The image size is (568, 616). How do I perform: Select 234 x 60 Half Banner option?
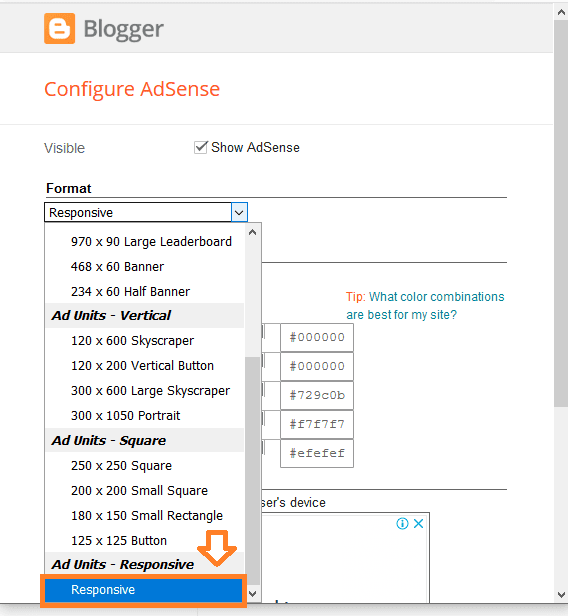tap(145, 292)
